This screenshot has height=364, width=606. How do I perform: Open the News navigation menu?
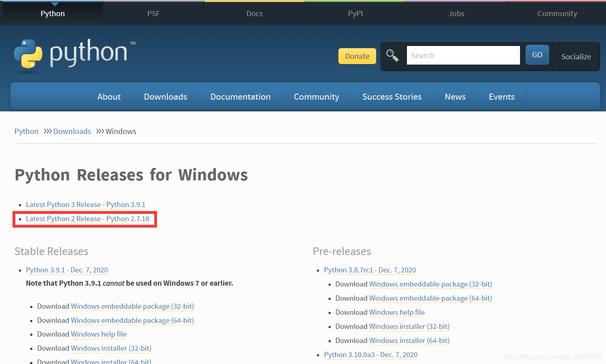click(x=455, y=97)
